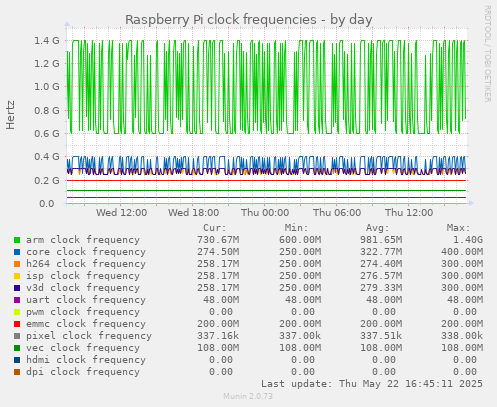The image size is (497, 407).
Task: Click the 'vec clock frequency' legend label
Action: pyautogui.click(x=83, y=348)
